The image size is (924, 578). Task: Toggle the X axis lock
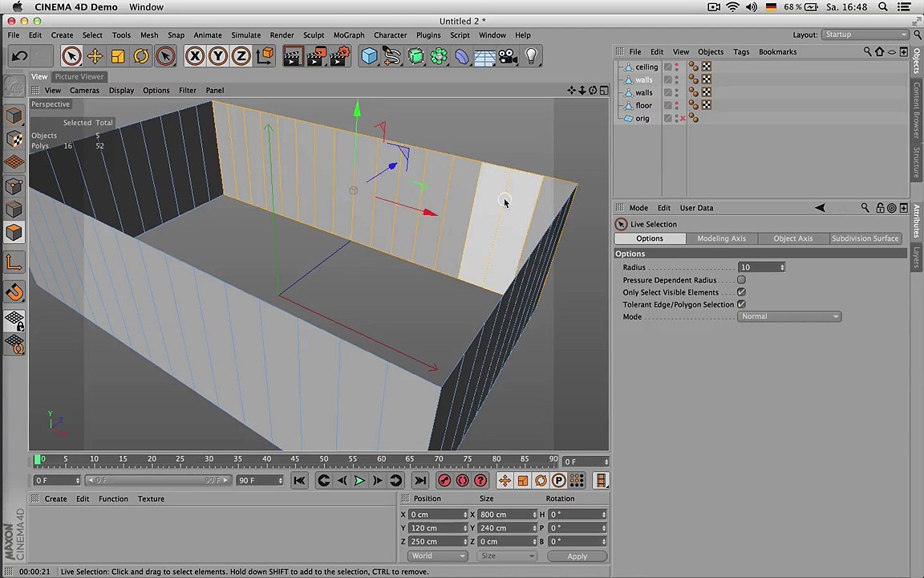(194, 56)
